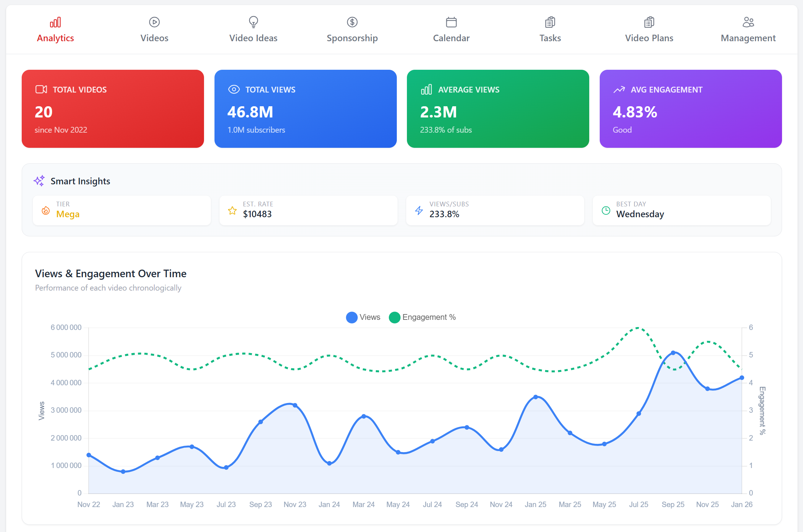
Task: Click the lightning bolt icon in Views/Subs insight
Action: point(419,210)
